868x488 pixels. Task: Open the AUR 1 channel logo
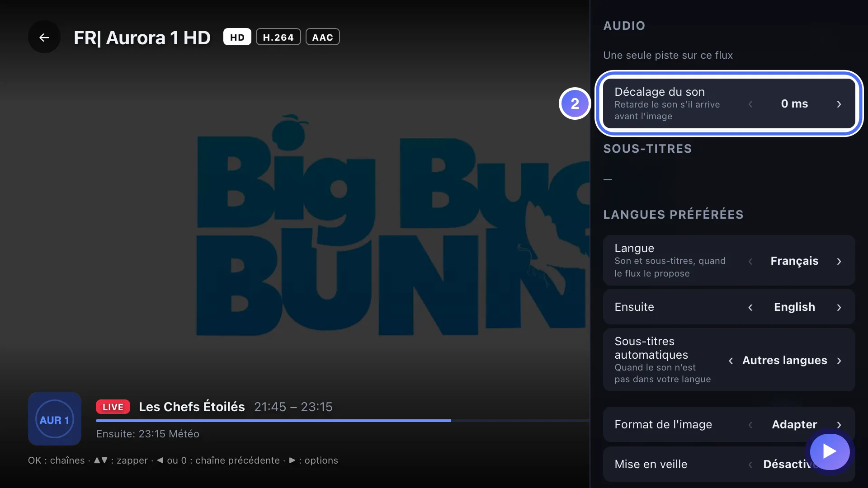tap(55, 419)
